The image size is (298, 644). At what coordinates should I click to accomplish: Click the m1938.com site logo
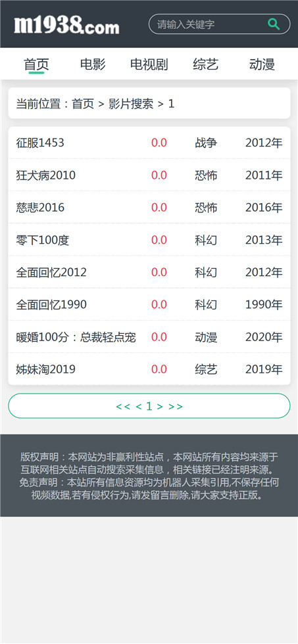pyautogui.click(x=66, y=25)
